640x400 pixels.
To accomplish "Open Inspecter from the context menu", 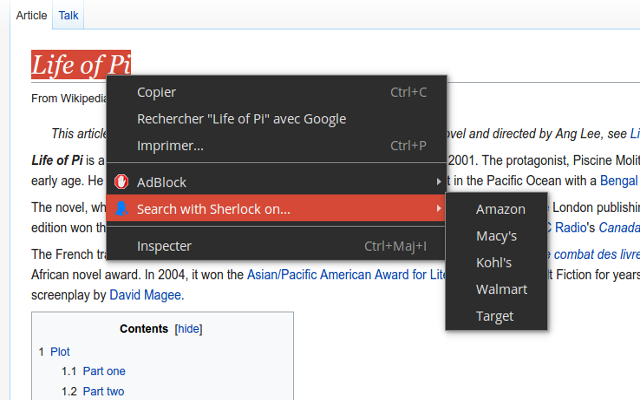I will [x=164, y=246].
